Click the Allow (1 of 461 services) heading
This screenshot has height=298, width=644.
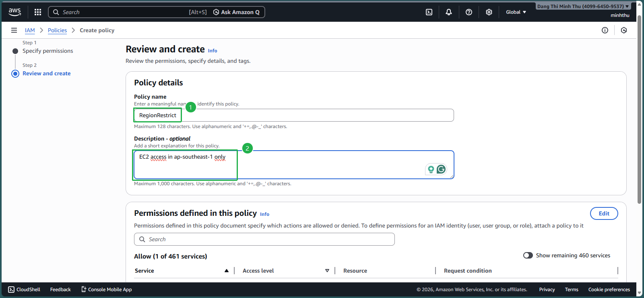tap(171, 257)
